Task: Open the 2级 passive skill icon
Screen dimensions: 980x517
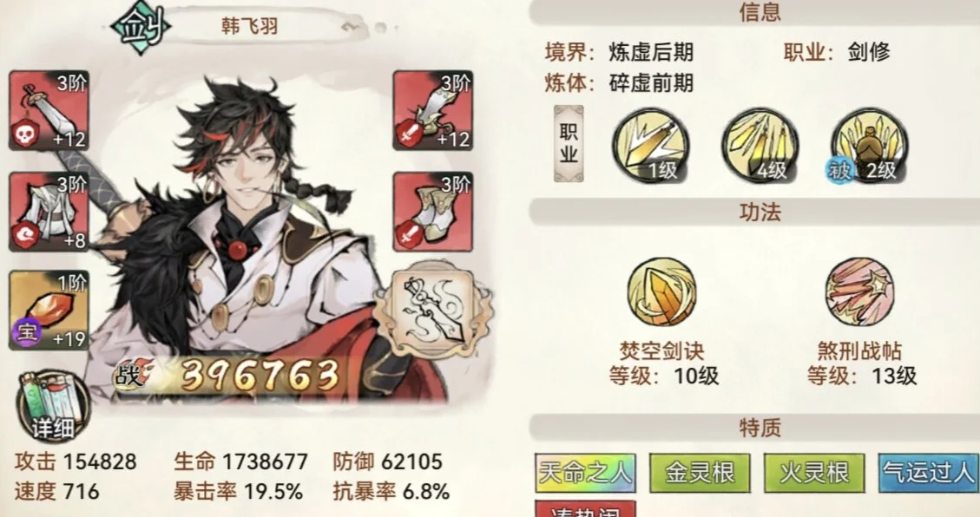Action: 869,147
